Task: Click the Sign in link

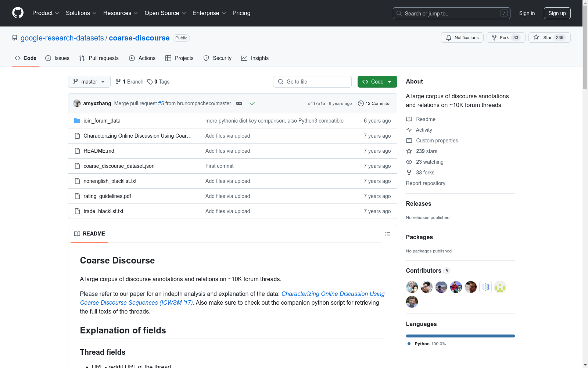Action: tap(527, 13)
